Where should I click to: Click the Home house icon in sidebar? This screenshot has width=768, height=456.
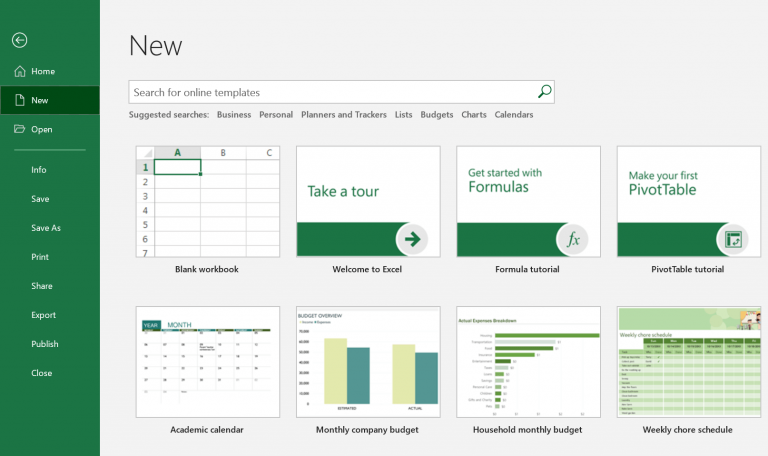click(20, 72)
